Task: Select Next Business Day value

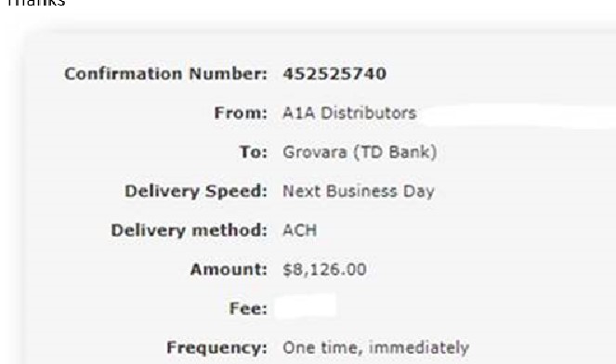Action: [x=359, y=191]
